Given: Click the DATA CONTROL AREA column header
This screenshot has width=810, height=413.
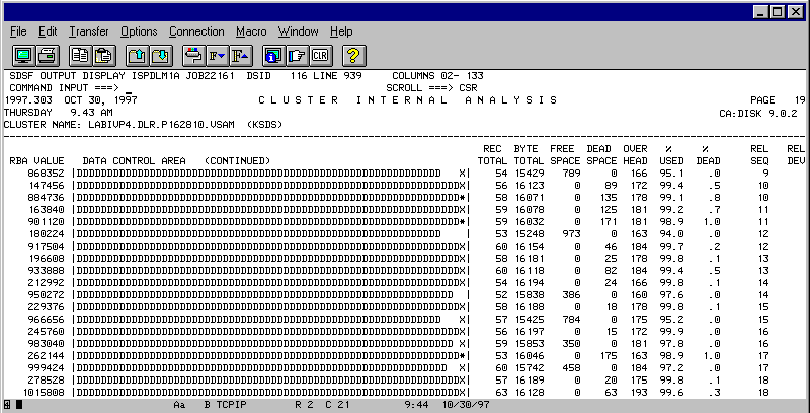Looking at the screenshot, I should click(134, 161).
